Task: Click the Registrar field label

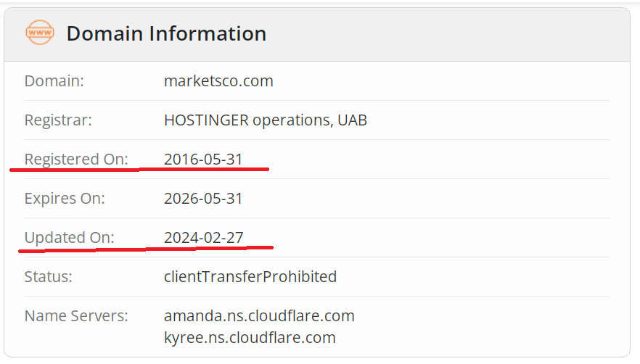Action: (x=58, y=120)
